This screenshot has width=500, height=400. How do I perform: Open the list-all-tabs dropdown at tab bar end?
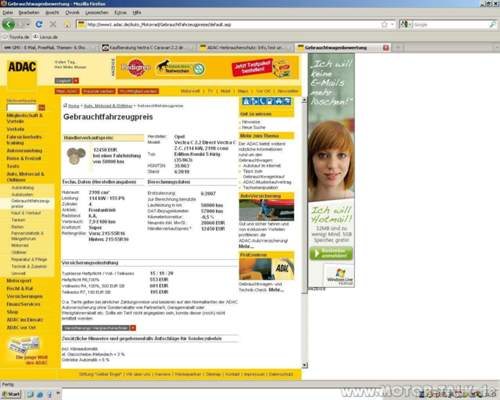pos(496,48)
